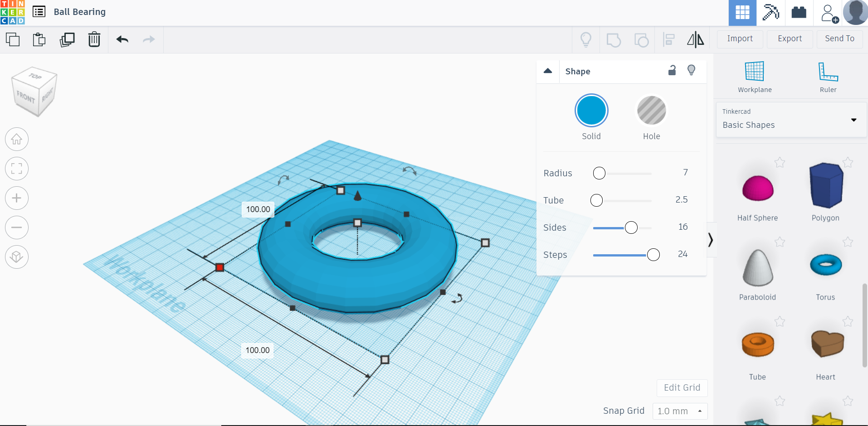Click the Paste icon in toolbar
The height and width of the screenshot is (426, 868).
point(39,39)
